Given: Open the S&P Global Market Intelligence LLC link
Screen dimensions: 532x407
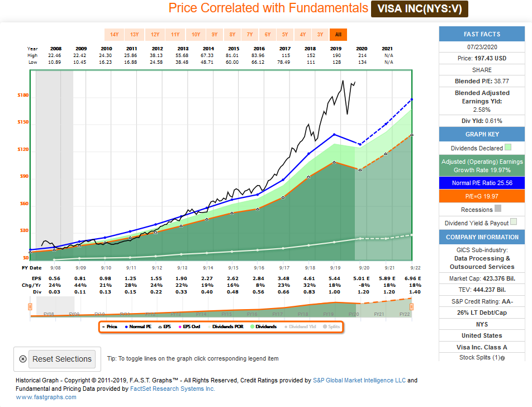Looking at the screenshot, I should (359, 380).
